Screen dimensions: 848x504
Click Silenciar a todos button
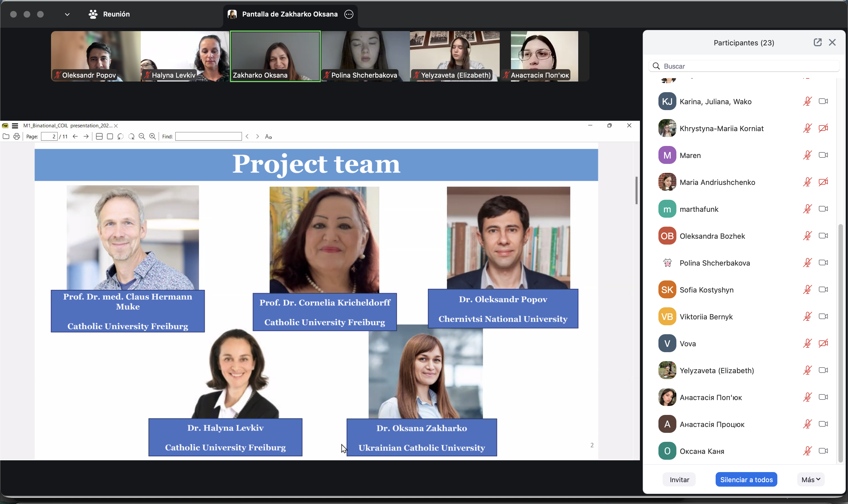(x=746, y=480)
